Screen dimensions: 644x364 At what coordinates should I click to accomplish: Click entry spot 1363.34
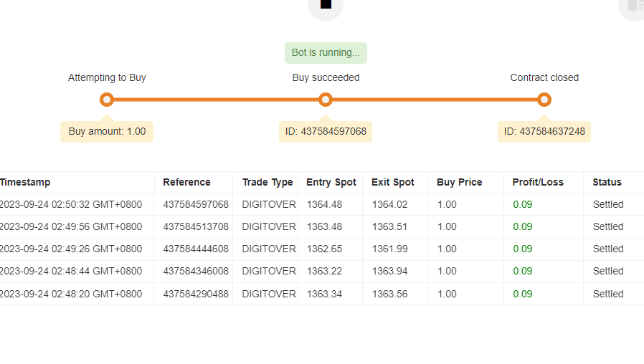coord(324,294)
